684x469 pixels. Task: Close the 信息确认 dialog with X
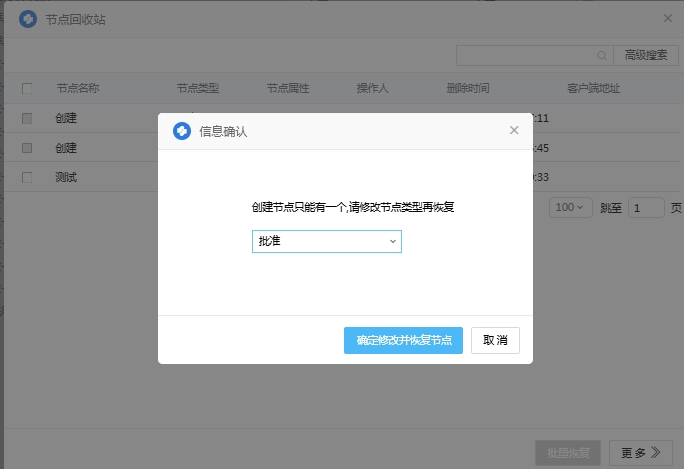(x=514, y=130)
